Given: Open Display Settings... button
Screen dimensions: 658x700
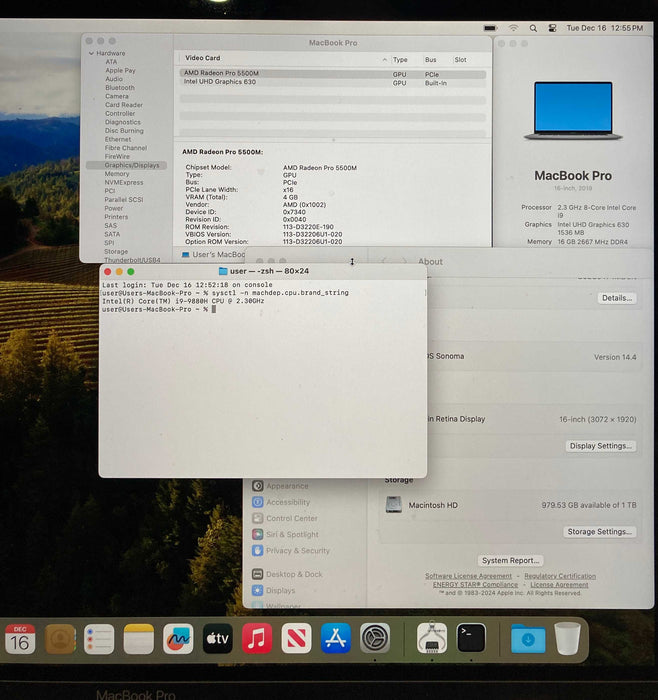Looking at the screenshot, I should (600, 446).
